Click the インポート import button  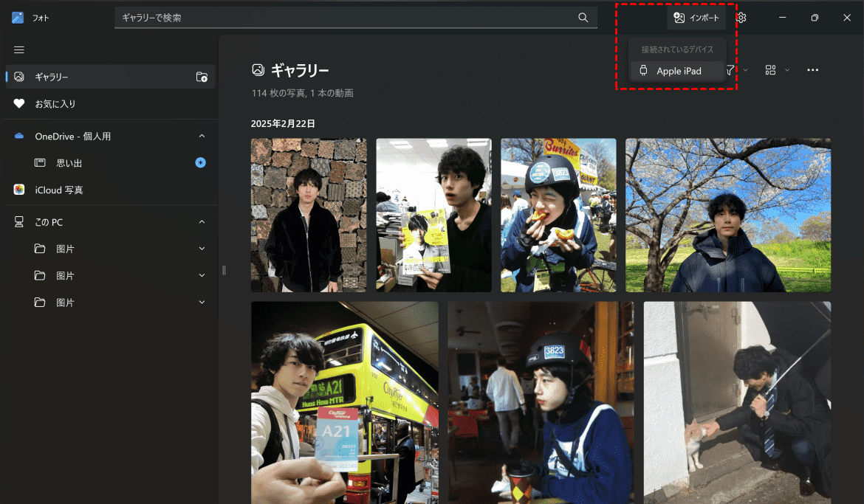point(696,17)
